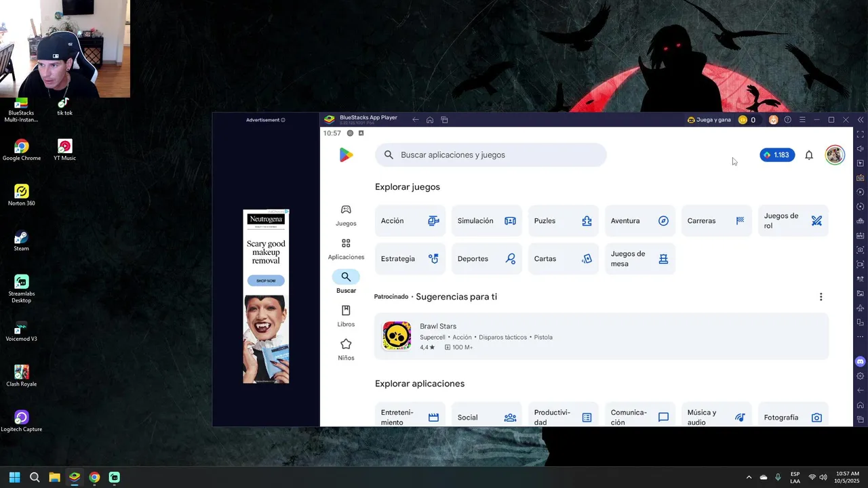Show more BlueStacks sidebar tools
The height and width of the screenshot is (488, 868).
pos(861,337)
